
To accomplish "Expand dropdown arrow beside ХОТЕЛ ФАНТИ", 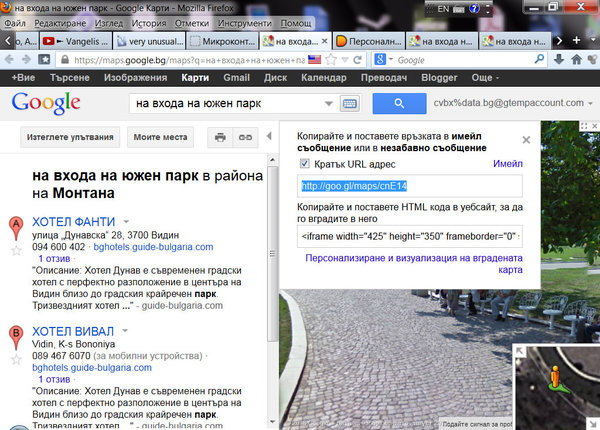I will (x=126, y=221).
